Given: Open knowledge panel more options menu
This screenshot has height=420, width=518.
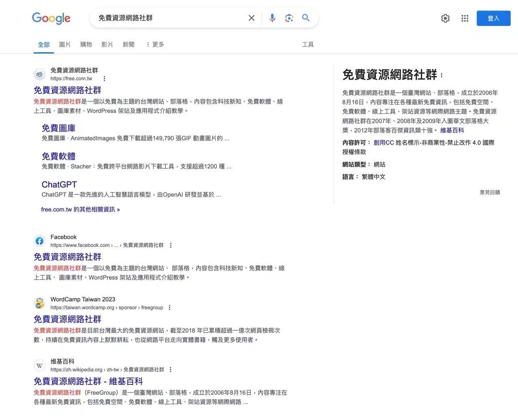Looking at the screenshot, I should click(442, 75).
